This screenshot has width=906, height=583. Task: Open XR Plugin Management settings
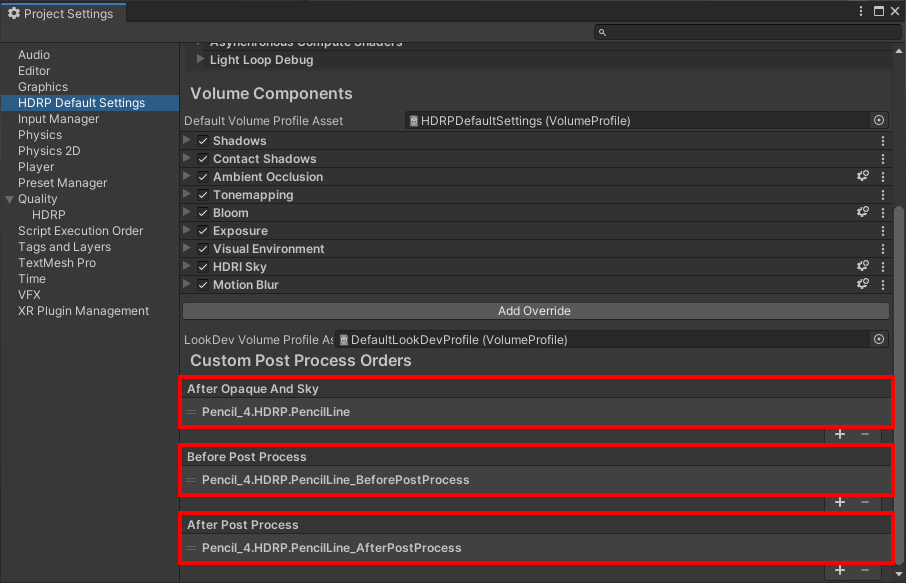click(x=83, y=311)
